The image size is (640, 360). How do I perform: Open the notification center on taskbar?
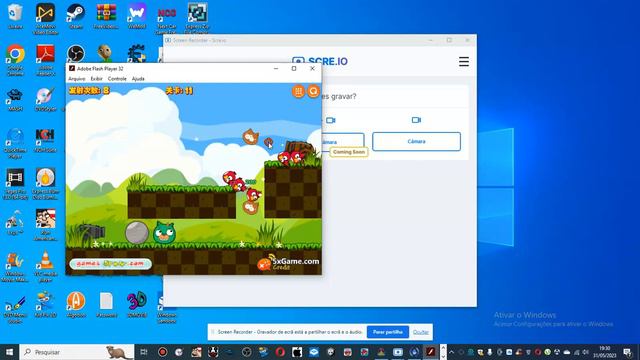(628, 352)
